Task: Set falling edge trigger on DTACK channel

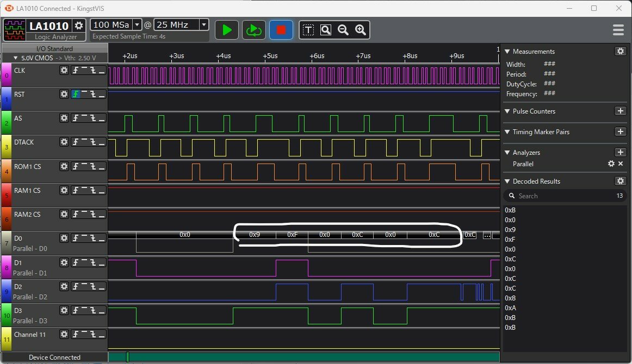Action: click(x=89, y=142)
